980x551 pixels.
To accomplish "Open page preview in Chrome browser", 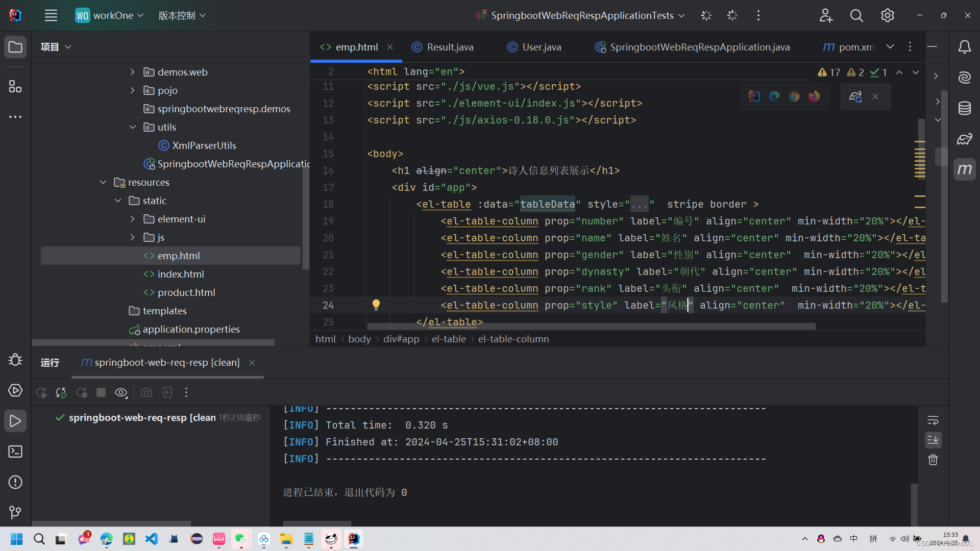I will tap(794, 96).
